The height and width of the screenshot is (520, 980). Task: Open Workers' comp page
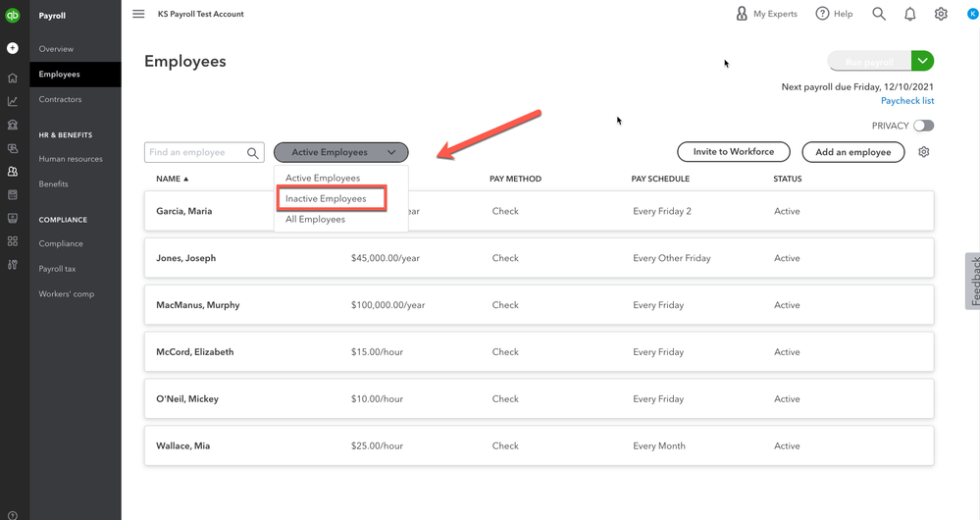(x=67, y=293)
